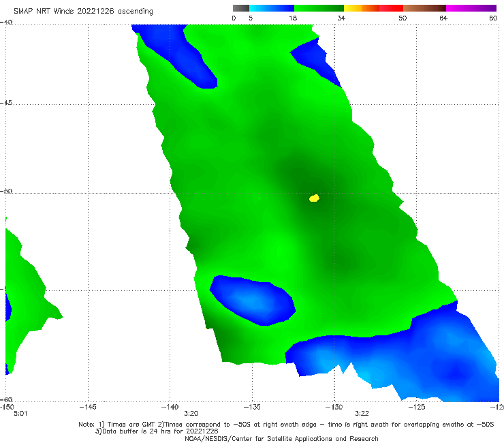Click the color bar label '18'

coord(293,18)
